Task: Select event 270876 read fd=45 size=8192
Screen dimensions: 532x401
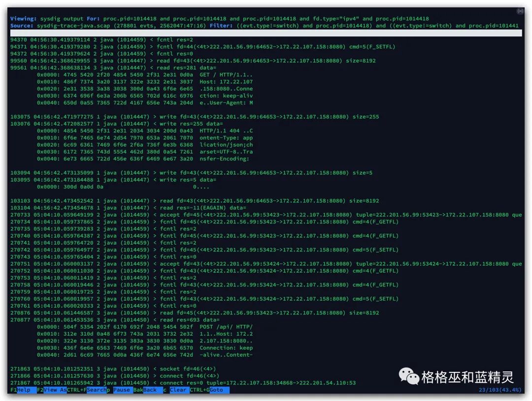Action: [x=195, y=313]
